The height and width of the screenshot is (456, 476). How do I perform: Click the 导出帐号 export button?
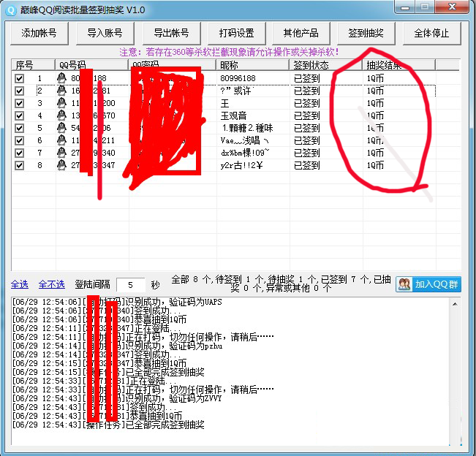coord(171,33)
